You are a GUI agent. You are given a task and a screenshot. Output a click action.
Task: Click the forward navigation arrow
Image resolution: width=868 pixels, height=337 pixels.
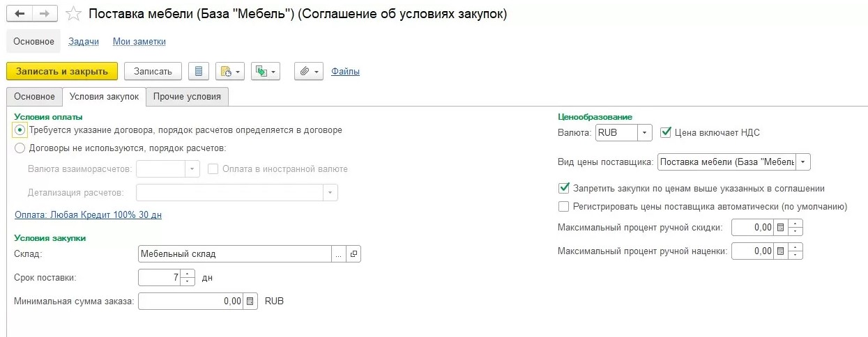point(45,14)
